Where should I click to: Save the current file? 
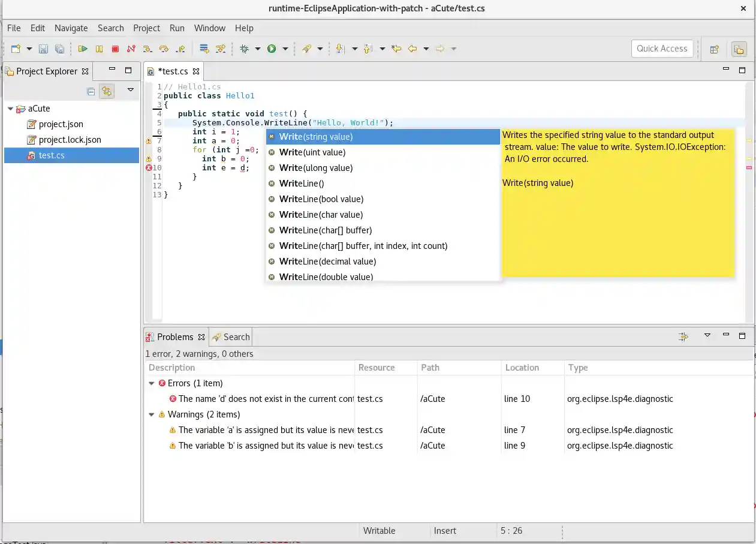[43, 49]
